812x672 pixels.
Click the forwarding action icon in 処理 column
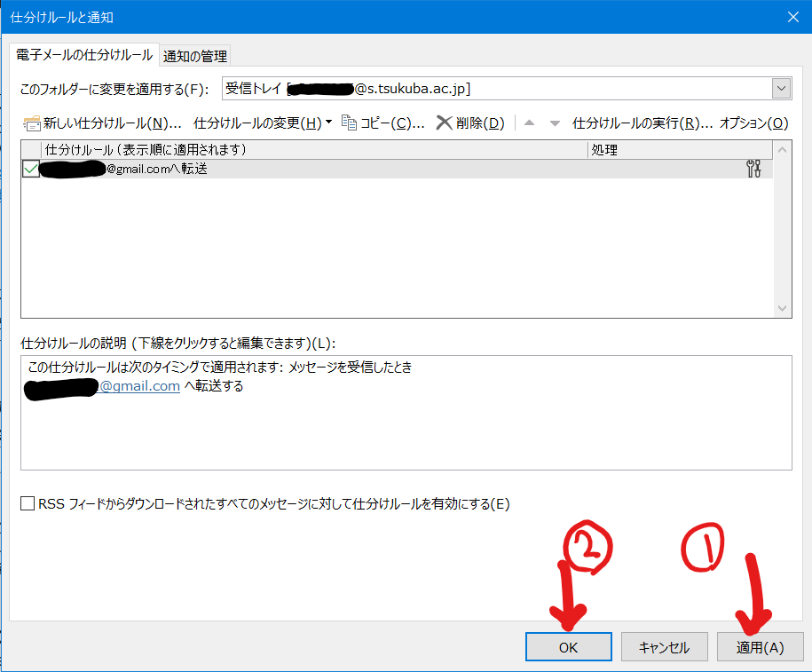(x=753, y=168)
